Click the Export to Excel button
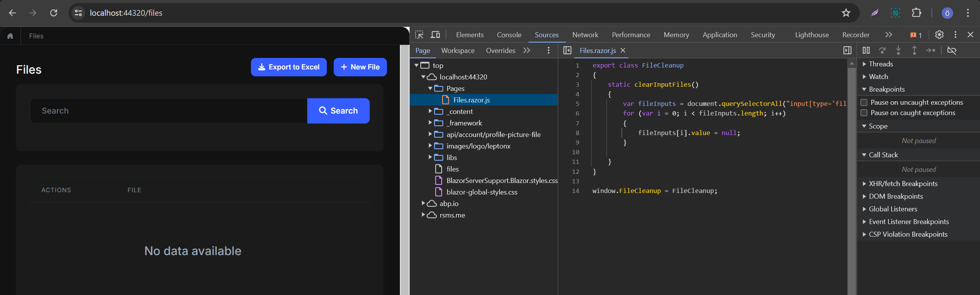 point(288,67)
